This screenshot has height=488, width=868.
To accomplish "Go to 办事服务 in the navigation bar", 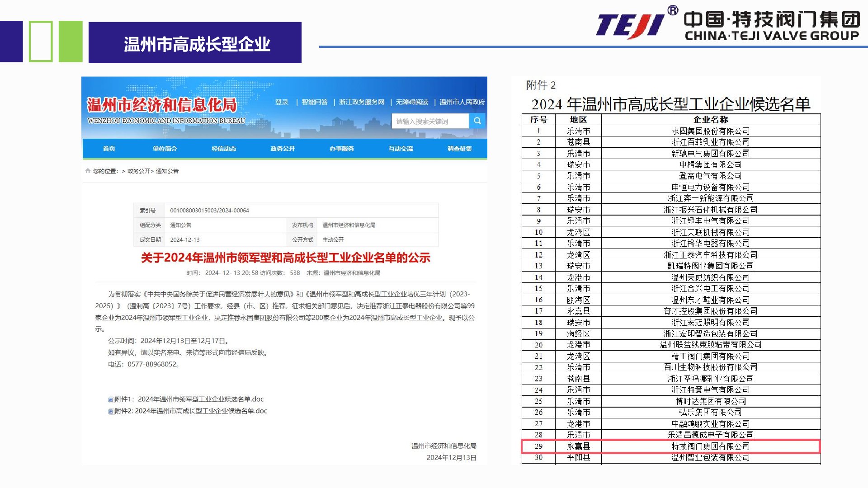I will [342, 149].
